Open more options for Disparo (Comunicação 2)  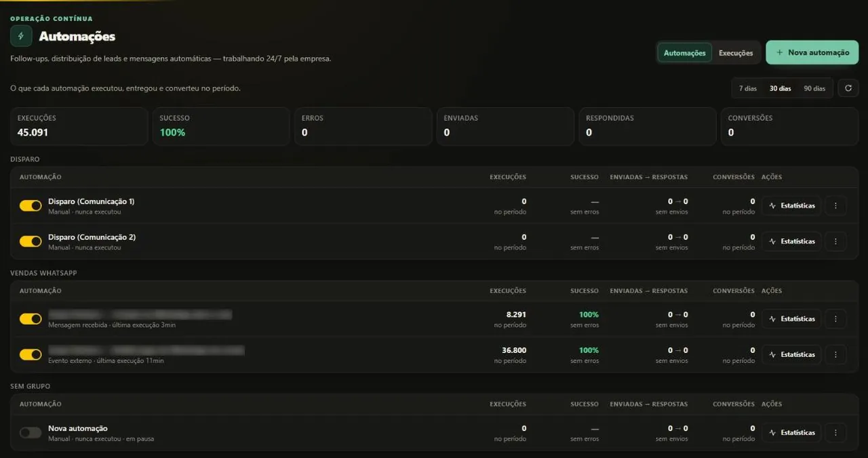pyautogui.click(x=835, y=242)
